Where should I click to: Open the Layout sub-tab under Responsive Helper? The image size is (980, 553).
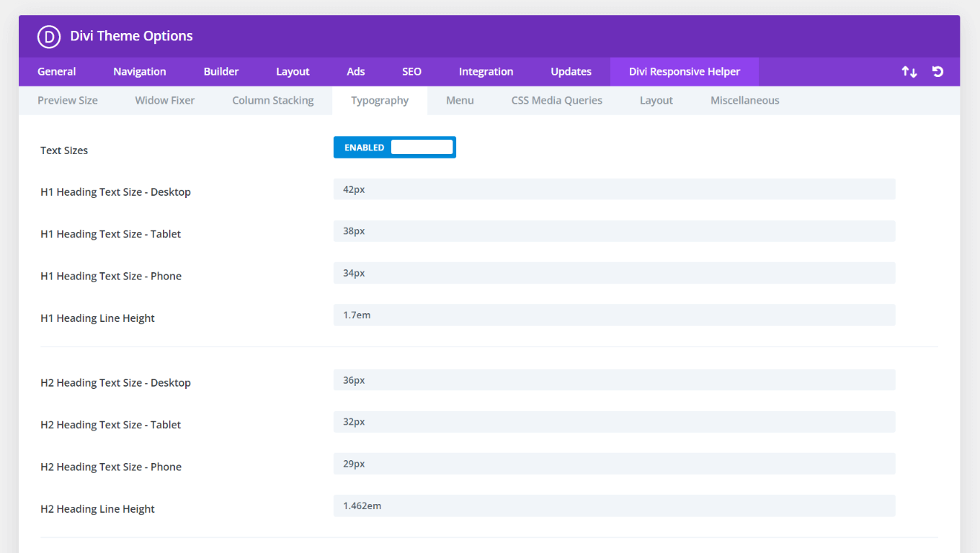point(656,101)
